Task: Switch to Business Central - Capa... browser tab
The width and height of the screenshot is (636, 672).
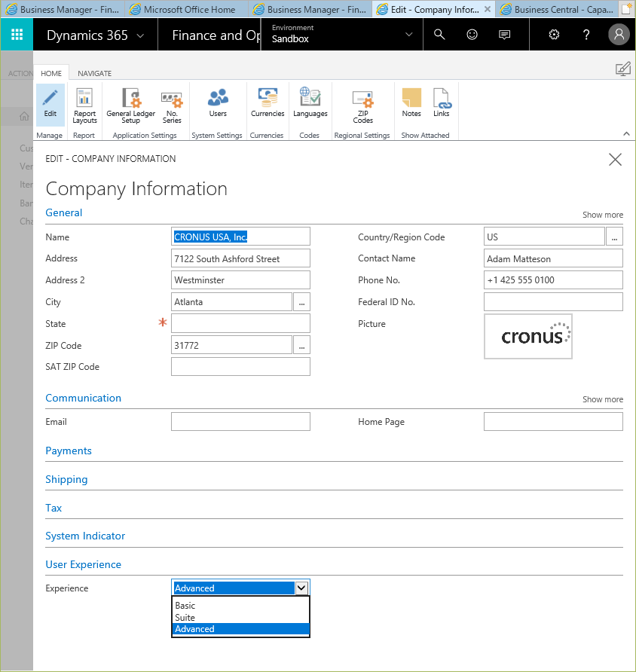Action: [x=557, y=10]
